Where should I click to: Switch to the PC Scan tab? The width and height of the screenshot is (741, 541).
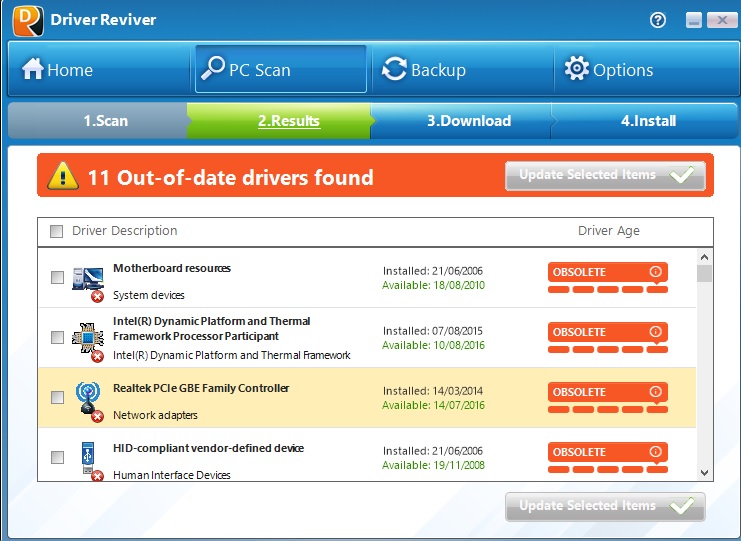point(281,69)
